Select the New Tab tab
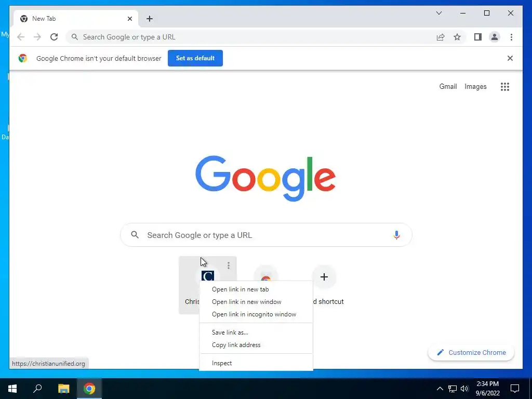 76,19
